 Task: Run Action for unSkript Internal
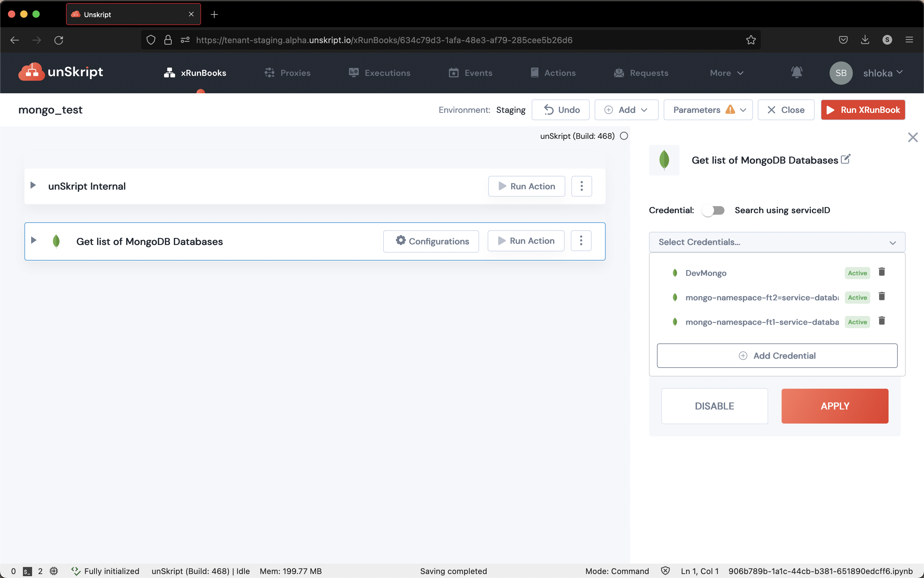pyautogui.click(x=526, y=186)
